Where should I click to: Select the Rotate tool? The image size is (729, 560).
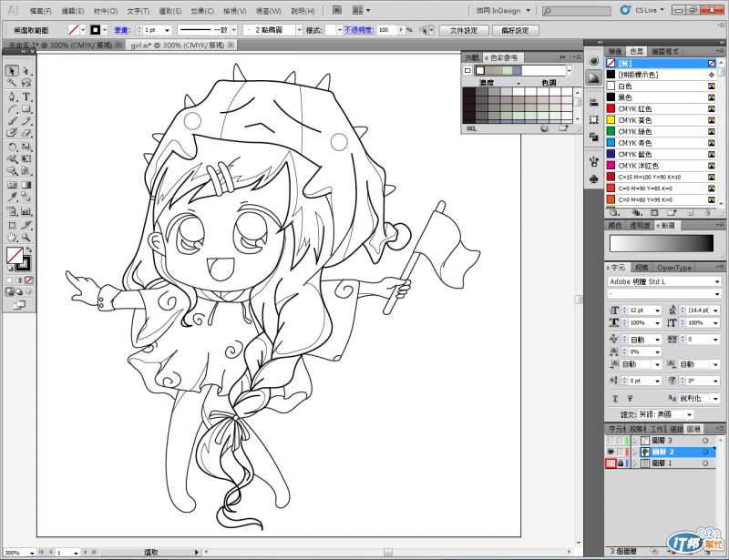pyautogui.click(x=12, y=147)
